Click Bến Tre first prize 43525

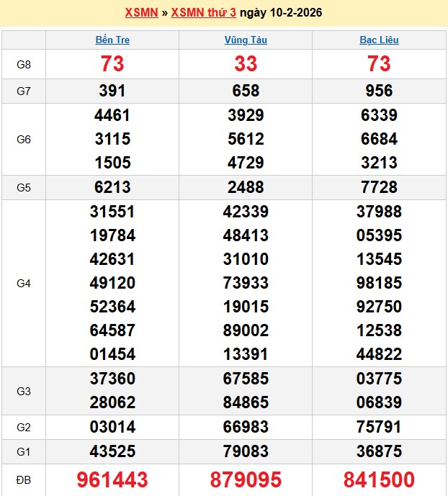tap(112, 451)
